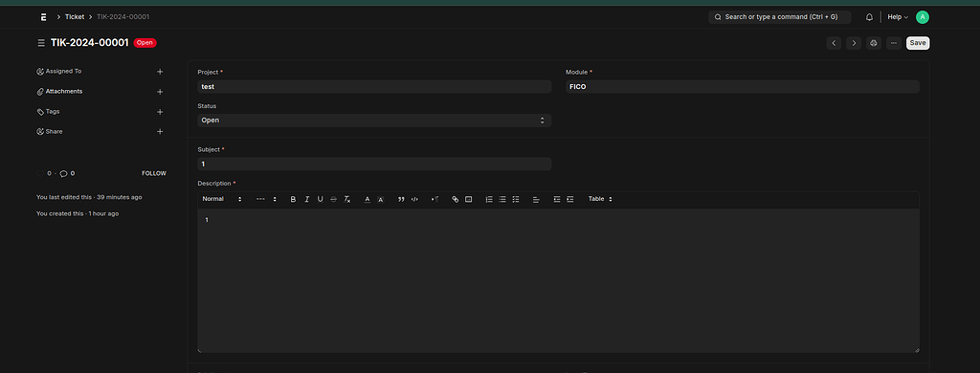Click the print icon
The width and height of the screenshot is (980, 373).
[x=874, y=43]
